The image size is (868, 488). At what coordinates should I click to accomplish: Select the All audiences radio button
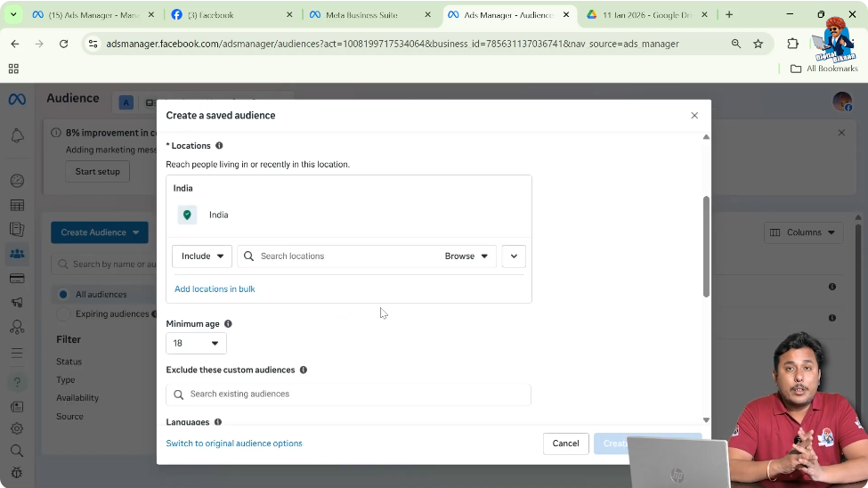pos(63,294)
